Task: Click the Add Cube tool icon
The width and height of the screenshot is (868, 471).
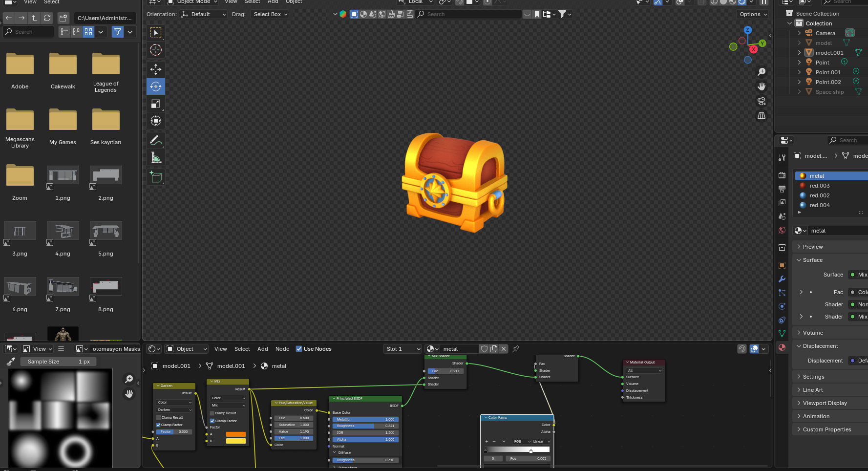Action: [x=156, y=177]
